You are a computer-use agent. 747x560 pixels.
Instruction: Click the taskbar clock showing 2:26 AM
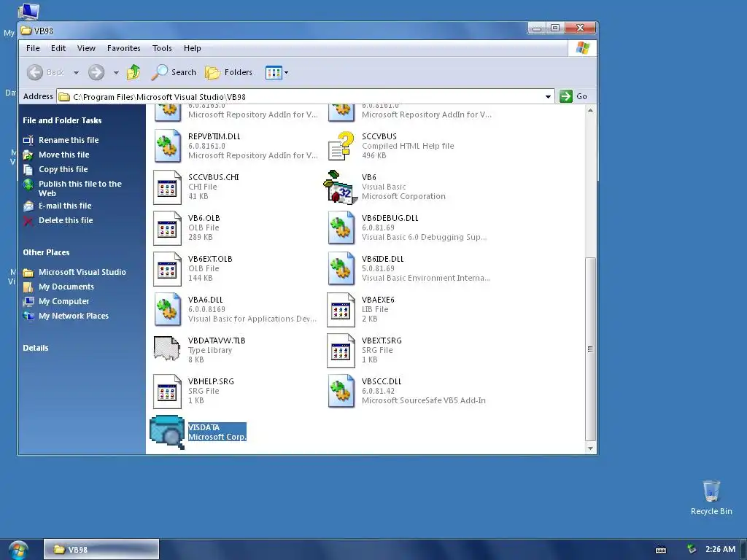tap(720, 549)
